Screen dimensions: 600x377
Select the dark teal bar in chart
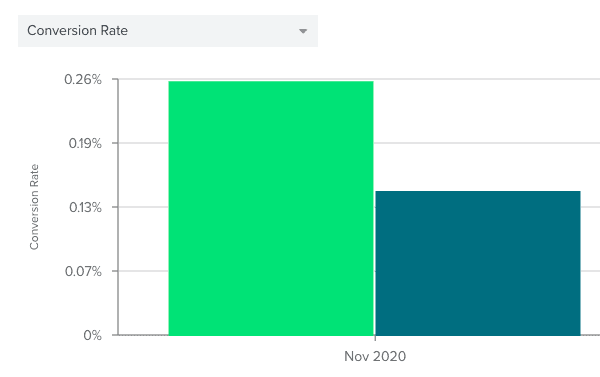(x=478, y=263)
